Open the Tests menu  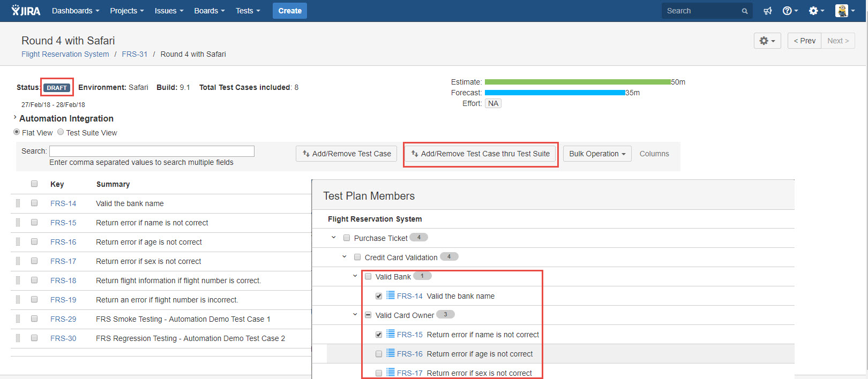(x=248, y=11)
